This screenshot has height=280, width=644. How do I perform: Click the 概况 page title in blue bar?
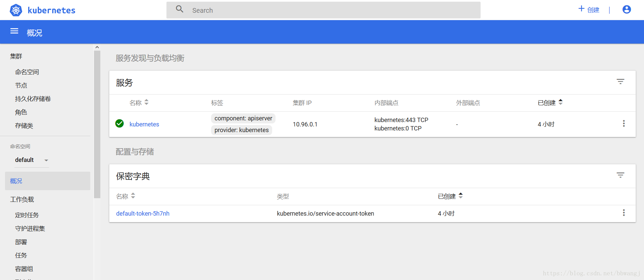tap(35, 33)
